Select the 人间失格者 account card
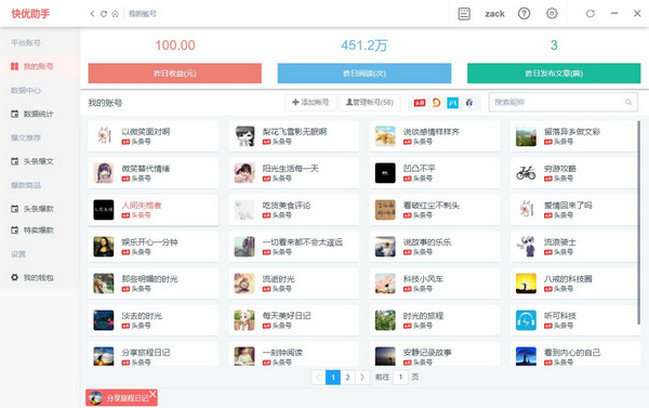The height and width of the screenshot is (408, 649). tap(152, 209)
